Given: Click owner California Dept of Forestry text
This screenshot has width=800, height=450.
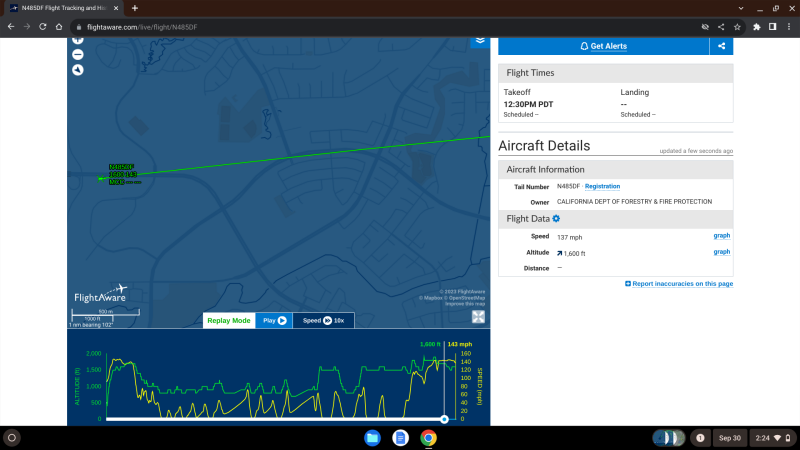Looking at the screenshot, I should (x=634, y=202).
